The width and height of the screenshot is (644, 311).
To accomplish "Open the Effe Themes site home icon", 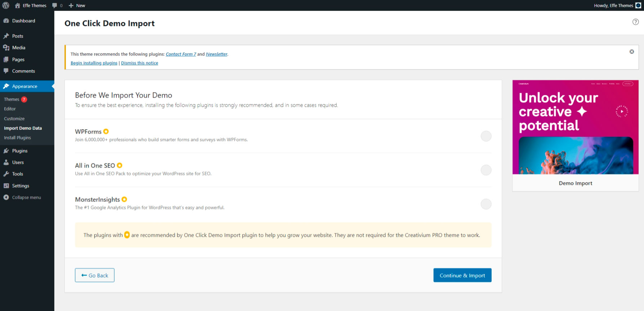I will 17,5.
